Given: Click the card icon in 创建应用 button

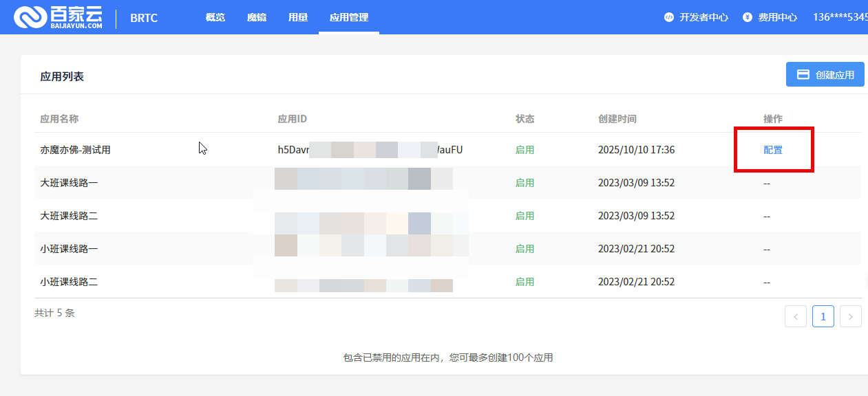Looking at the screenshot, I should coord(803,75).
